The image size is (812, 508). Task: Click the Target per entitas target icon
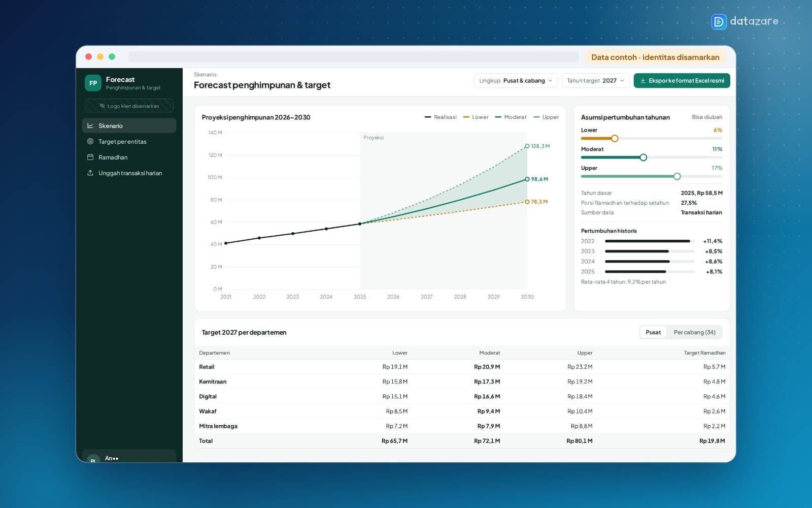[x=90, y=141]
